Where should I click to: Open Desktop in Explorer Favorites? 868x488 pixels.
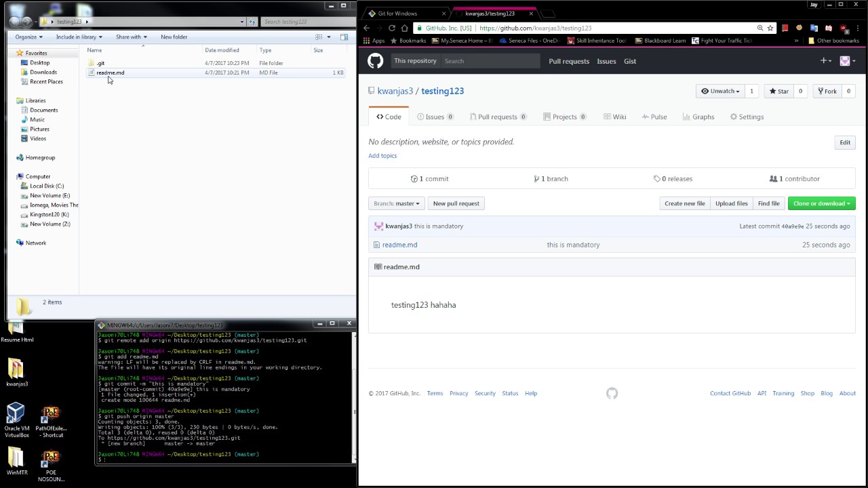[x=39, y=62]
